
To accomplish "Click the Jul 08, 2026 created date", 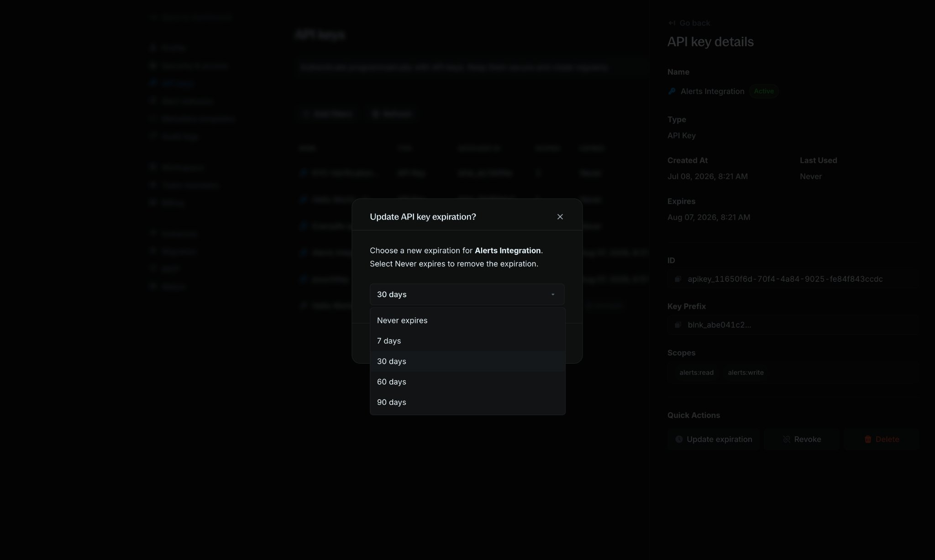I will 708,176.
